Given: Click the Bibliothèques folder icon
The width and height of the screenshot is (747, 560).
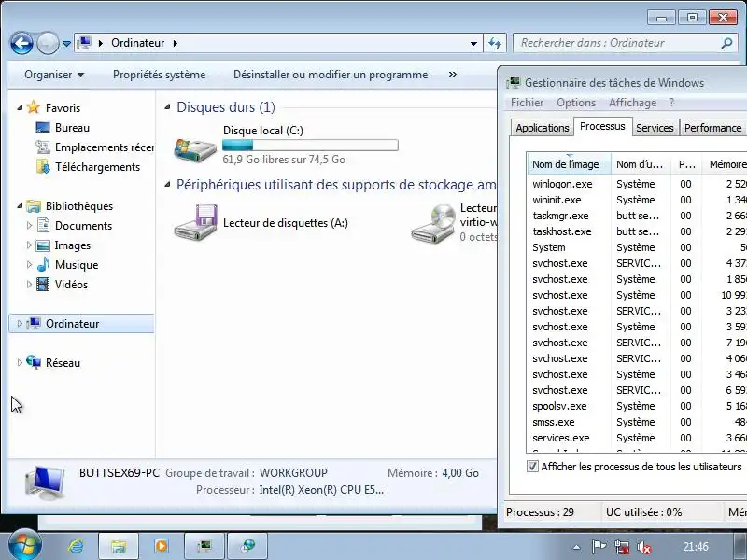Looking at the screenshot, I should (x=34, y=205).
